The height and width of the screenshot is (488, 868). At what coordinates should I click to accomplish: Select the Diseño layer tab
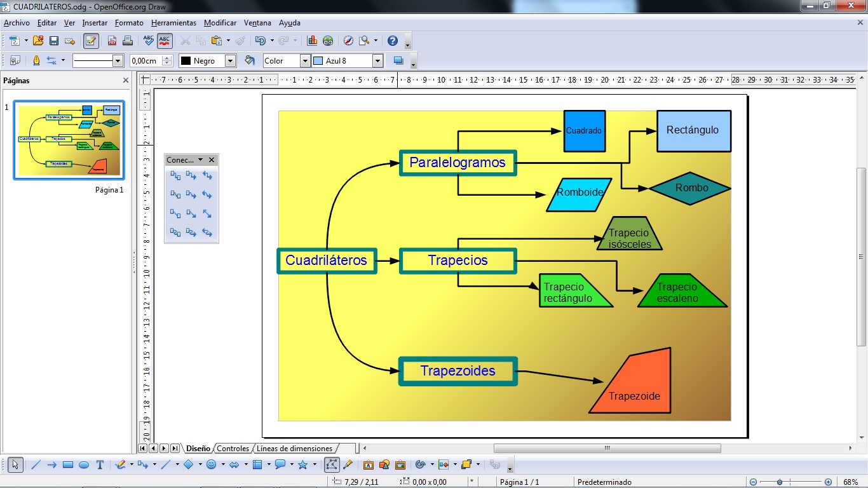198,449
